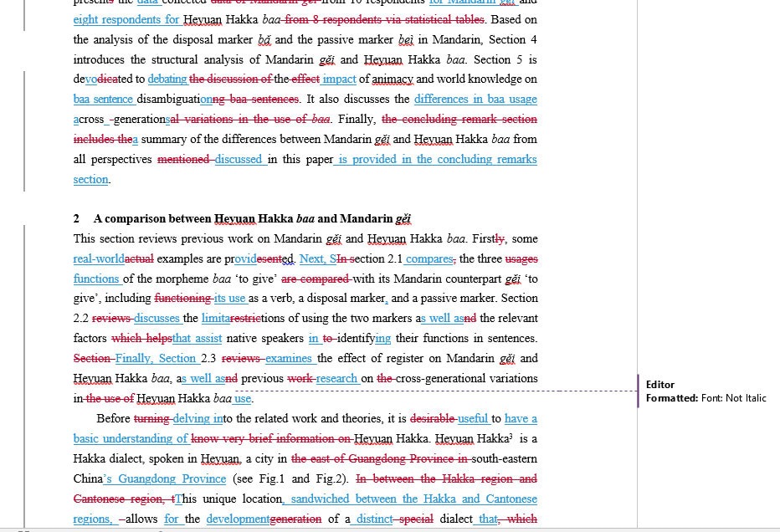The height and width of the screenshot is (532, 780).
Task: Click the inserted word 'functions'
Action: 96,279
